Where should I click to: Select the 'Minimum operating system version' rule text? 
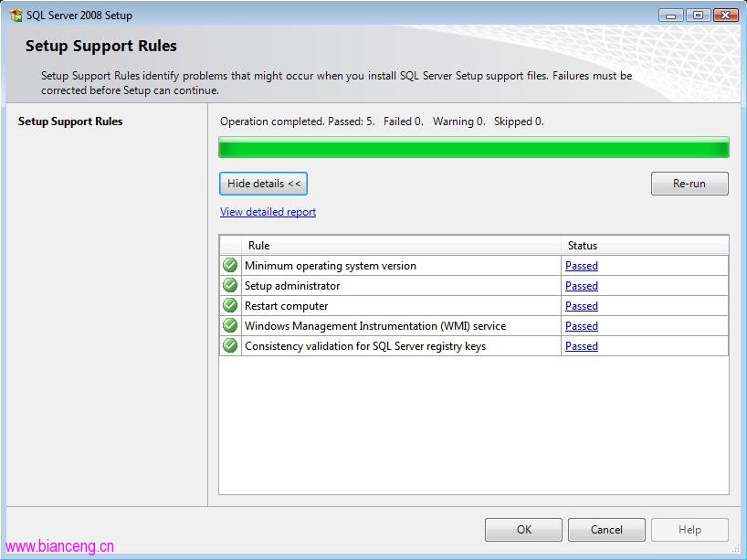pyautogui.click(x=331, y=266)
